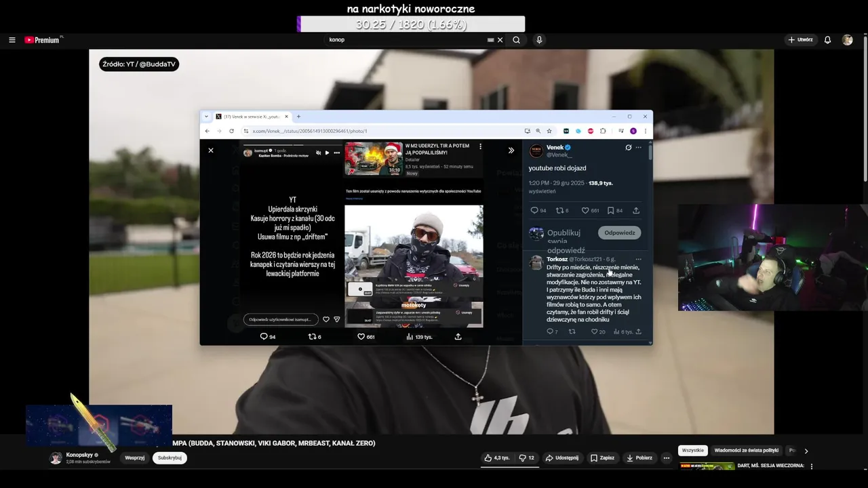868x488 pixels.
Task: Start voice search with the microphone
Action: pyautogui.click(x=539, y=40)
